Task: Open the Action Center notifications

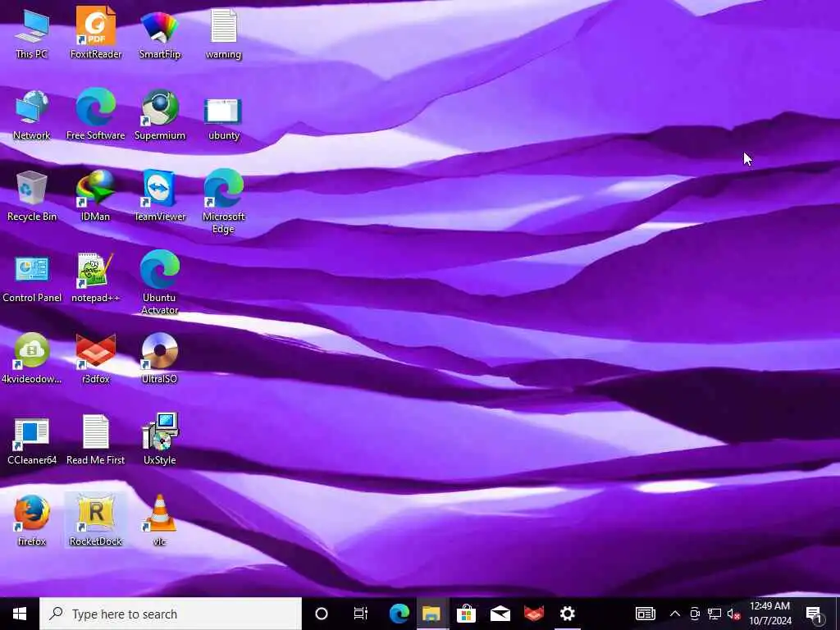Action: click(815, 614)
